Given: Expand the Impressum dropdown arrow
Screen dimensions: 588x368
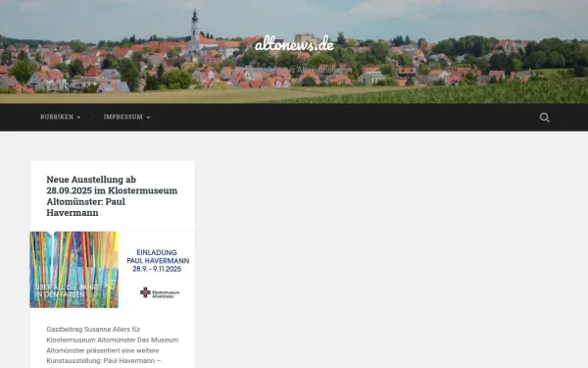Looking at the screenshot, I should [x=148, y=118].
